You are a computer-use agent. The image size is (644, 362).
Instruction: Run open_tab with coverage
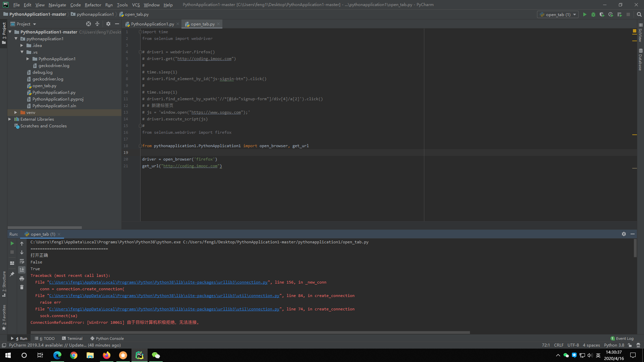(602, 14)
